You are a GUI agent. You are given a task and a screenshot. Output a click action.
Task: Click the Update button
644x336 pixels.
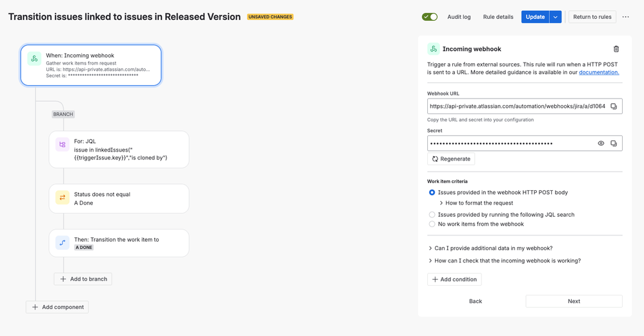coord(535,17)
